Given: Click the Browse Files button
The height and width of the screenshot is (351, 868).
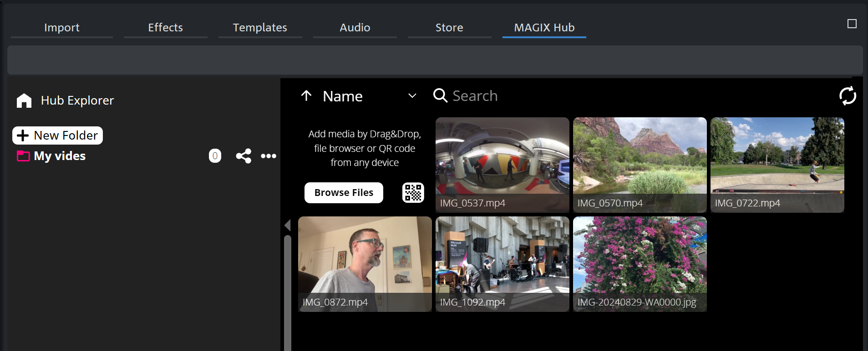Looking at the screenshot, I should (344, 193).
